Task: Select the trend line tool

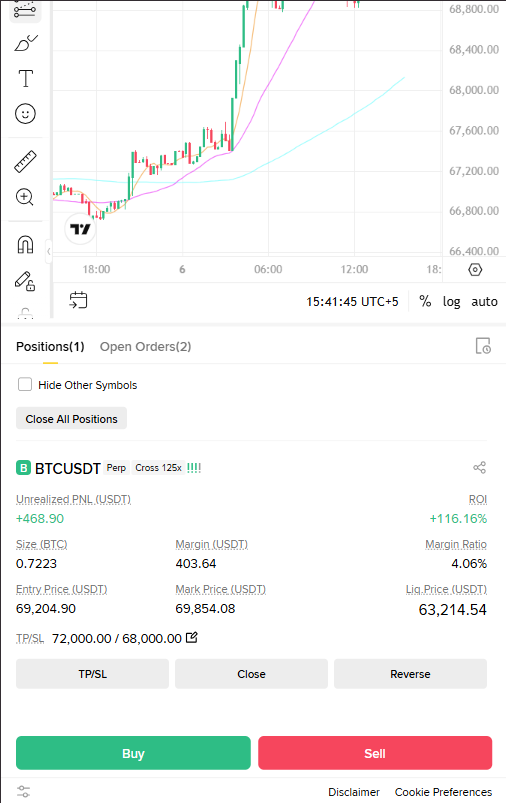Action: 25,10
